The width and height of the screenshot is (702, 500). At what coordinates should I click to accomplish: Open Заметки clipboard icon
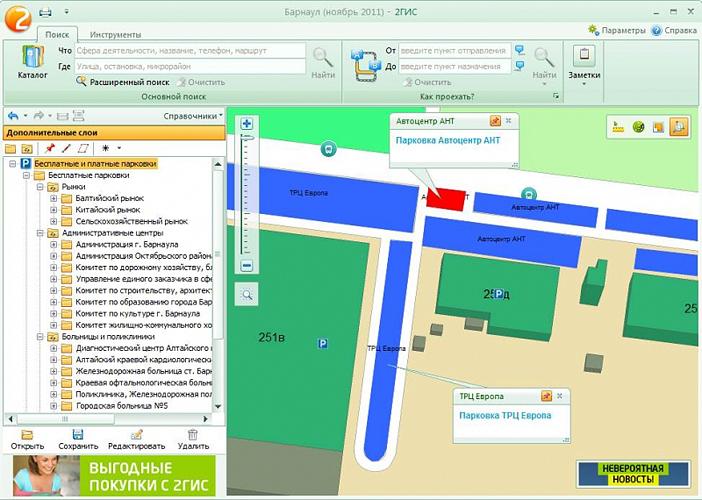coord(584,56)
